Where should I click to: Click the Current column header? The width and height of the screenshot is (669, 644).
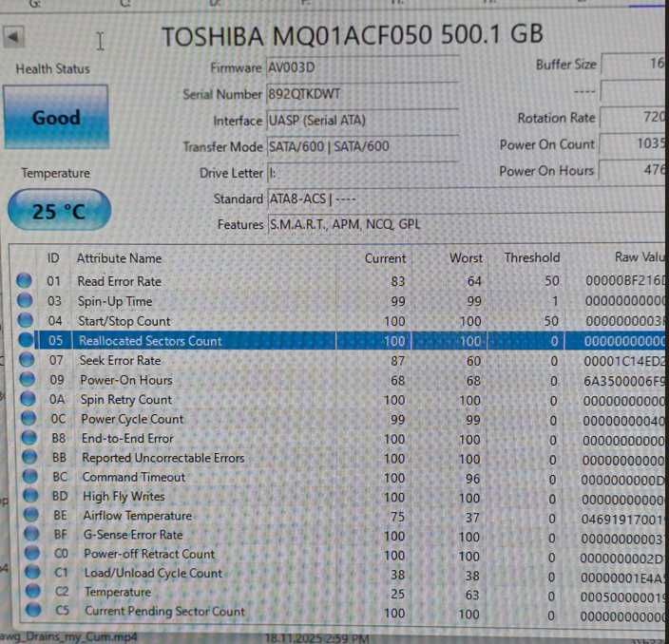click(x=385, y=258)
